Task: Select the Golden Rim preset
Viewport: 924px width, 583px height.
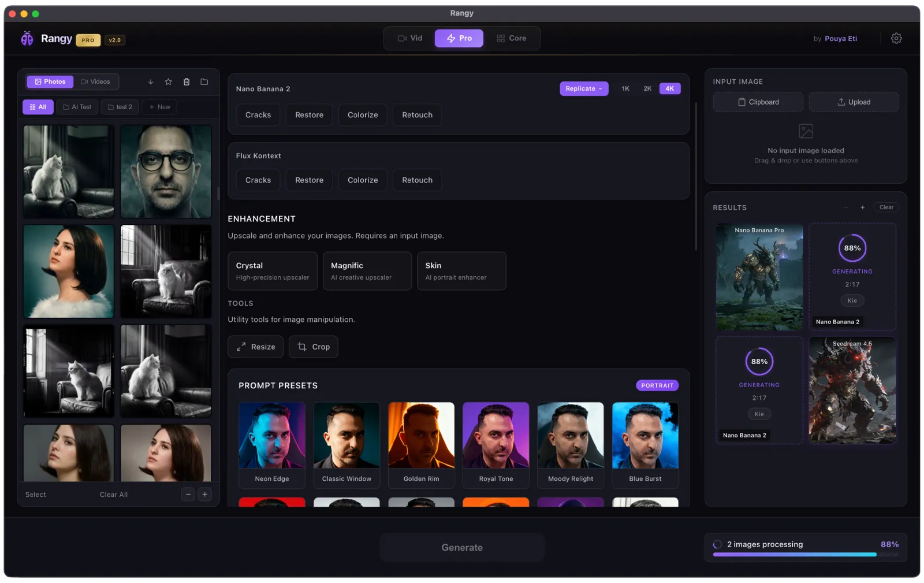Action: tap(421, 445)
